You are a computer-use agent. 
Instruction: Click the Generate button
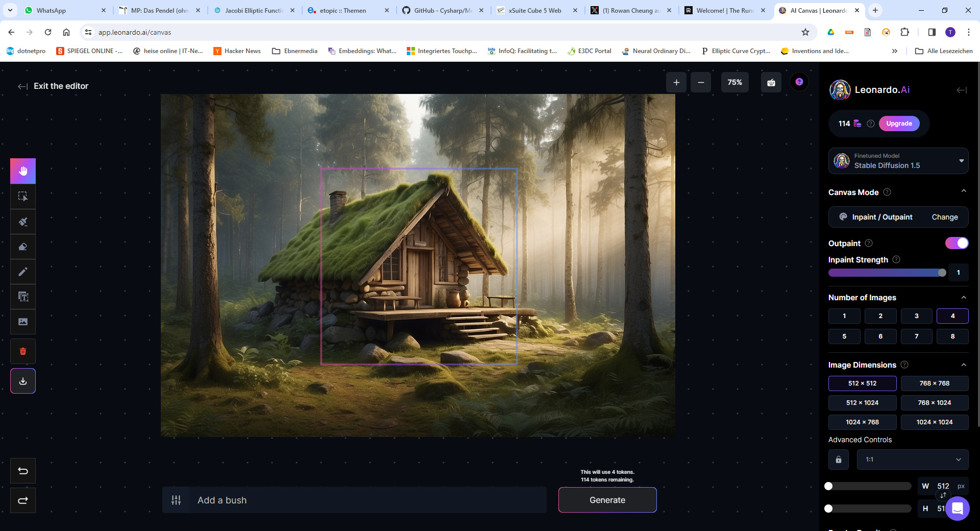click(x=607, y=500)
